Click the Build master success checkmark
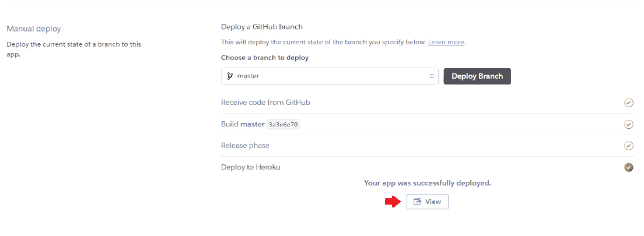Image resolution: width=644 pixels, height=236 pixels. (x=628, y=124)
